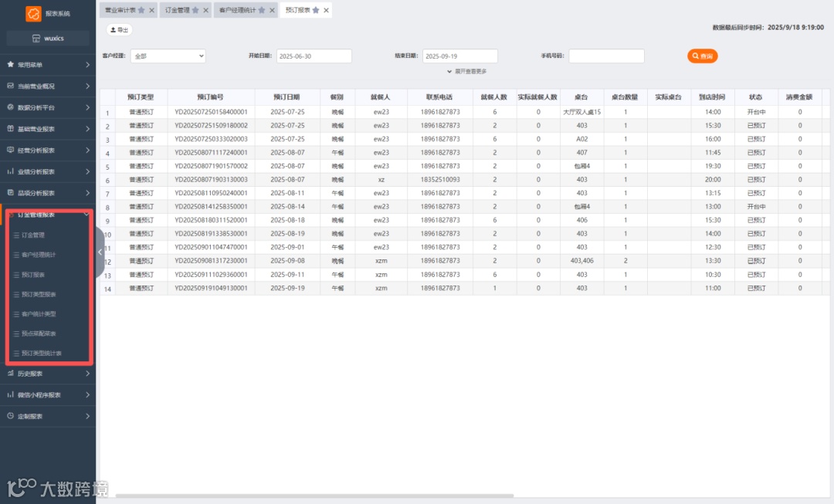Click row 14 date 2025-09-19
Screen dimensions: 834x504
pos(287,288)
